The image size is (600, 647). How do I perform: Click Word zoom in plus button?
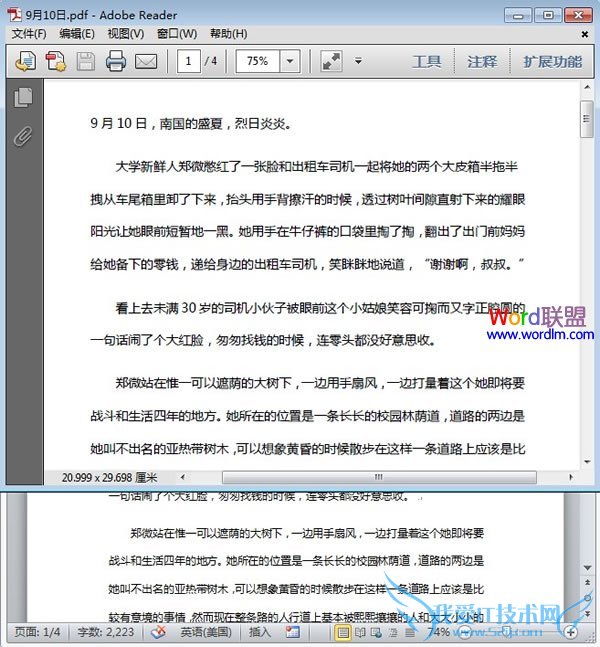(x=571, y=632)
